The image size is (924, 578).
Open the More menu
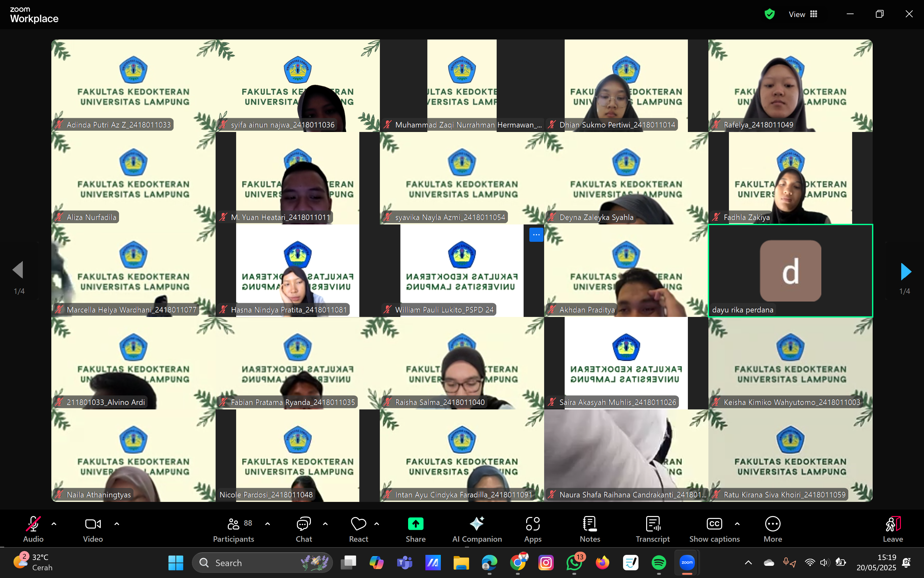(773, 529)
